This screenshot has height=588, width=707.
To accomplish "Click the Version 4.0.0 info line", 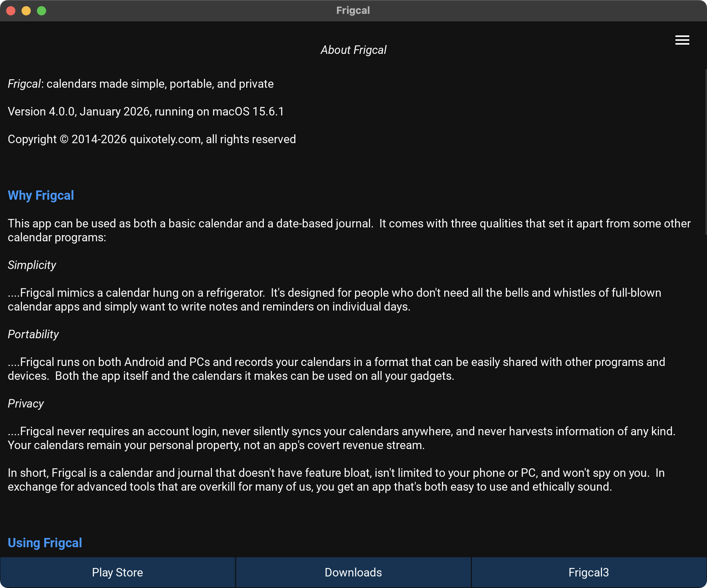I will tap(146, 112).
